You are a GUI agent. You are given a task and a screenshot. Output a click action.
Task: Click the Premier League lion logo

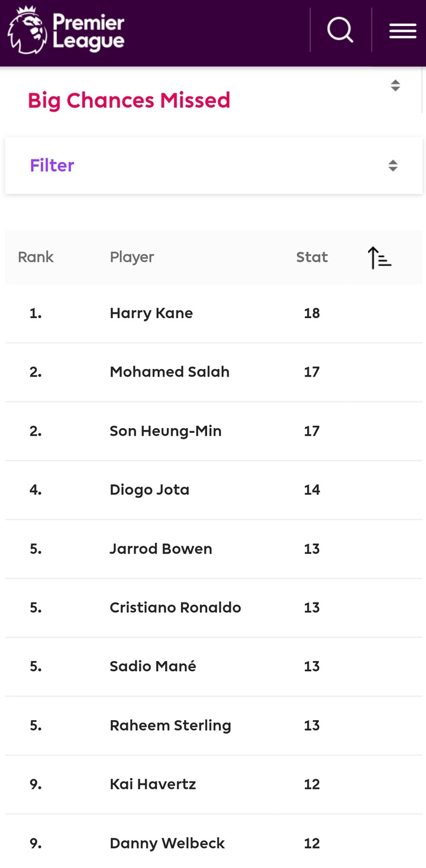click(27, 31)
